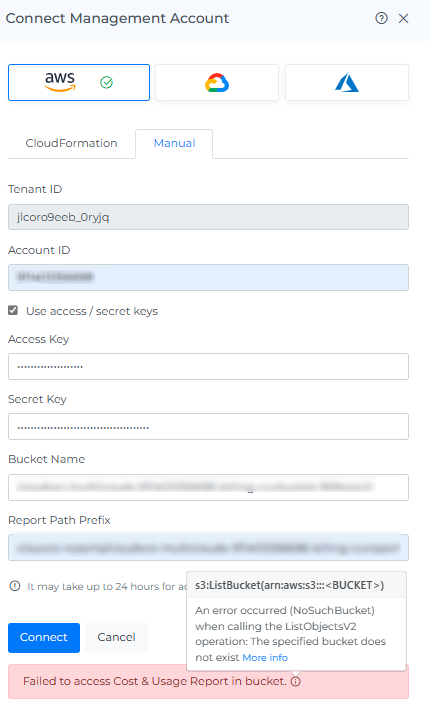Click the Tenant ID field

pos(208,217)
